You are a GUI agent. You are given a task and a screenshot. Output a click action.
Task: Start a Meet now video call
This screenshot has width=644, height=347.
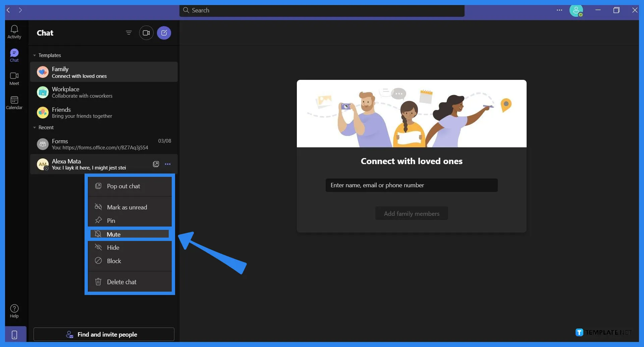(146, 33)
